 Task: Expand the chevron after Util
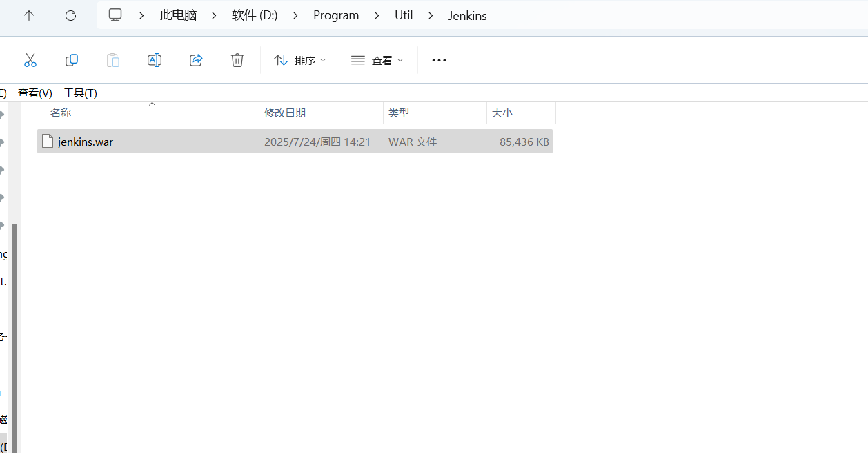[x=431, y=15]
